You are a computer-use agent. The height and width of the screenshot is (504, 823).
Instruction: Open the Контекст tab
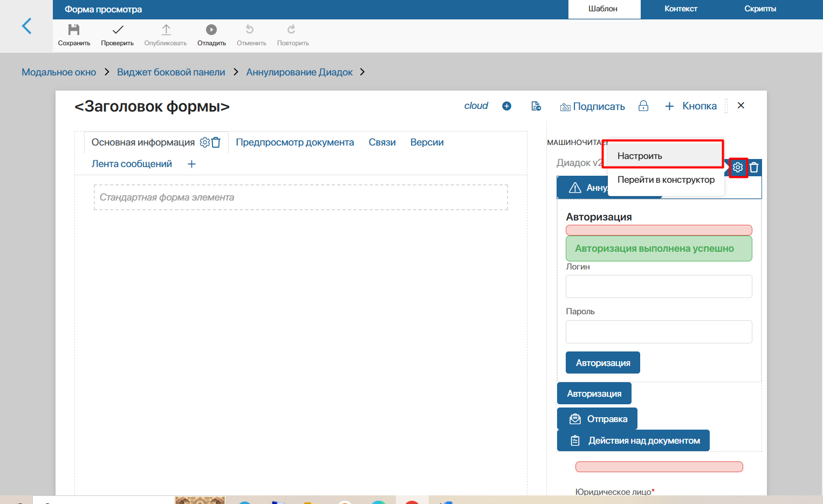point(681,9)
